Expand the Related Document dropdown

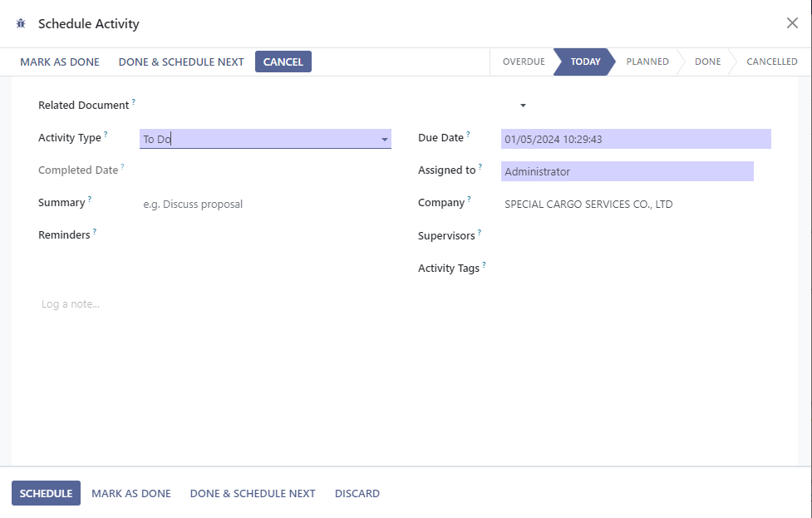[522, 106]
